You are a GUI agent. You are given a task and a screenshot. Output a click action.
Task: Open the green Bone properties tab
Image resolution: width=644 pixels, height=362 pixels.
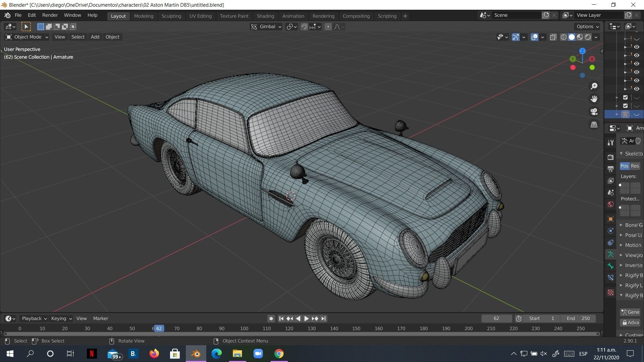click(610, 266)
